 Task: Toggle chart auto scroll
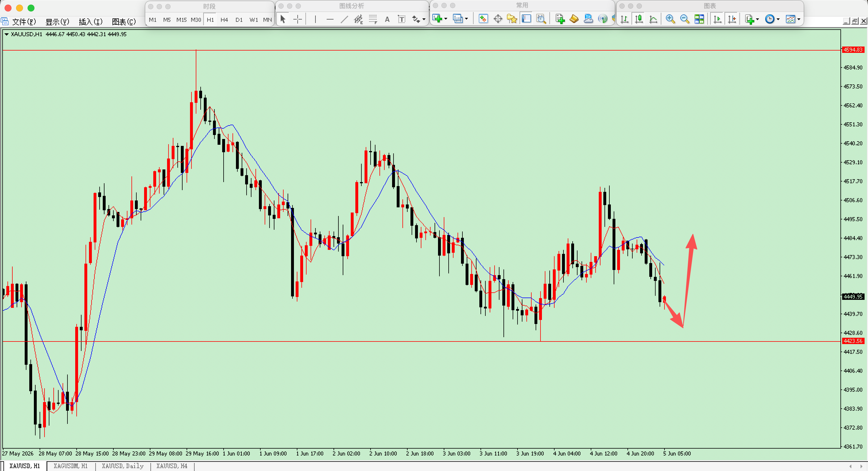tap(717, 19)
